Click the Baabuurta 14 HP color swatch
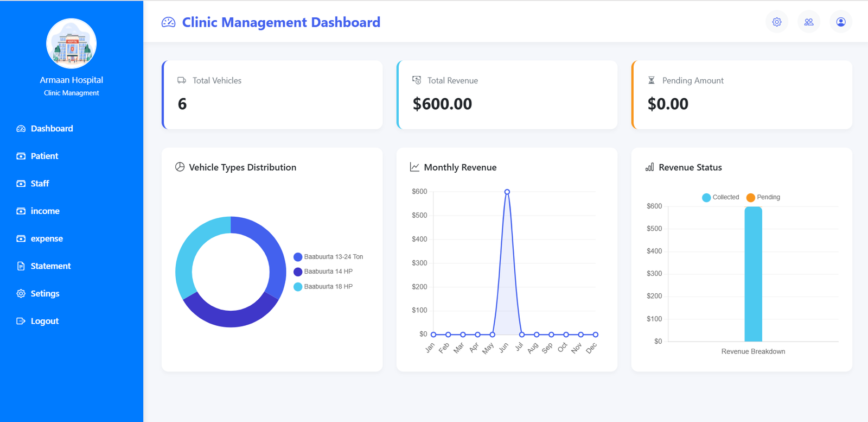Viewport: 868px width, 422px height. [298, 272]
